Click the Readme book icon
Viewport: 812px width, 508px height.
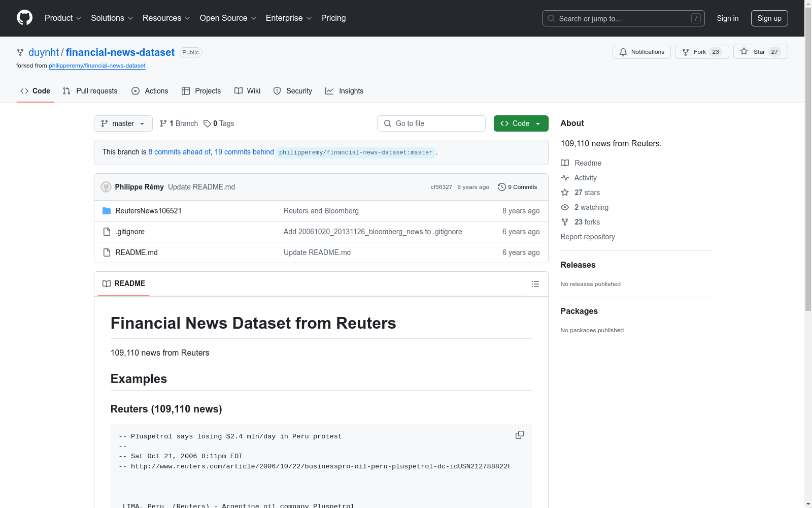(564, 163)
